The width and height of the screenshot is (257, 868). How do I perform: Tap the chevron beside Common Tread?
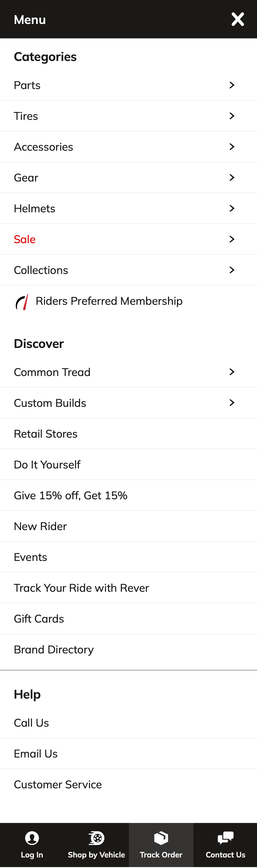(232, 372)
